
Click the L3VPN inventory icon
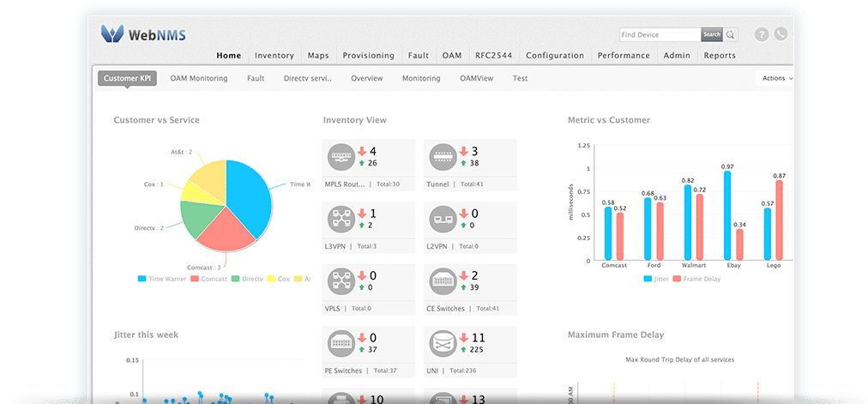341,219
